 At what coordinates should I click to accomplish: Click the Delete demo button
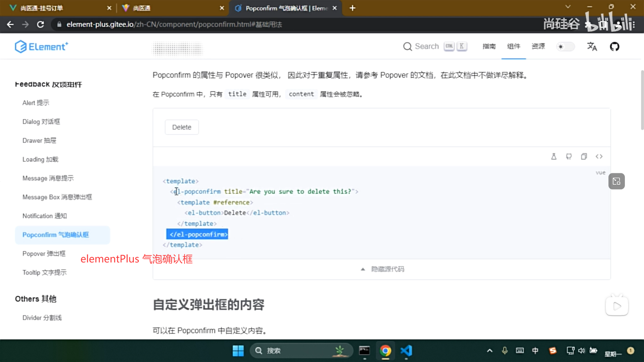point(181,127)
